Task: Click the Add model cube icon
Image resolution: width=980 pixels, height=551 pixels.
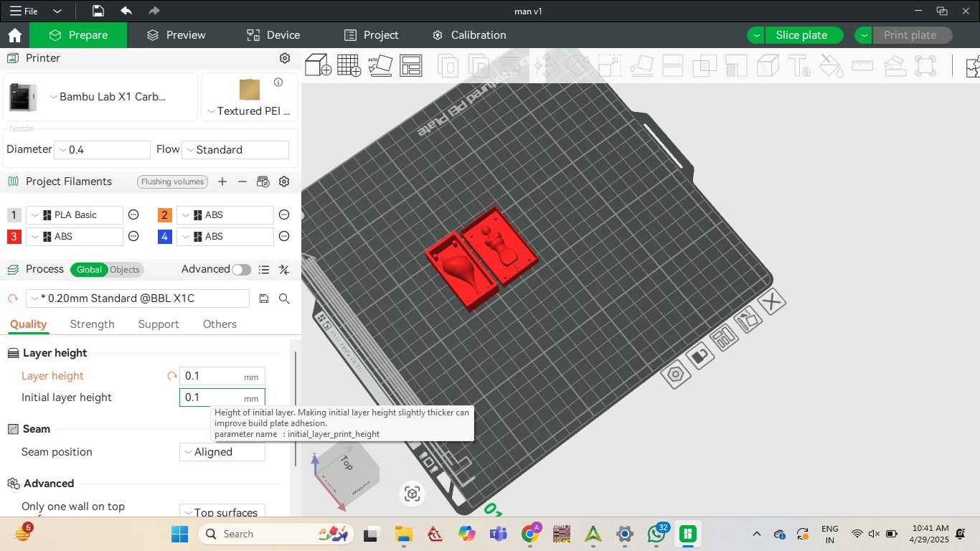Action: (318, 65)
